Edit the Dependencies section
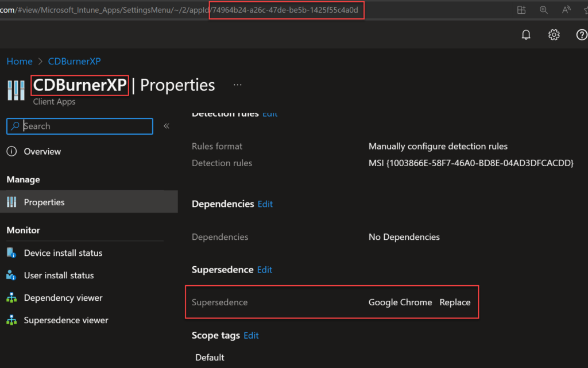 coord(265,204)
